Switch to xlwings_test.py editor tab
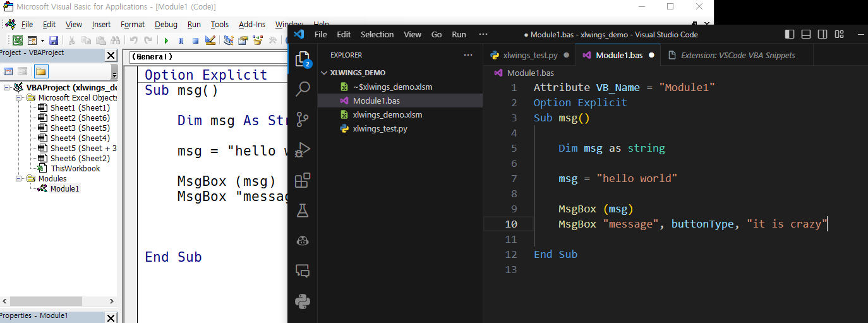868x323 pixels. (529, 55)
